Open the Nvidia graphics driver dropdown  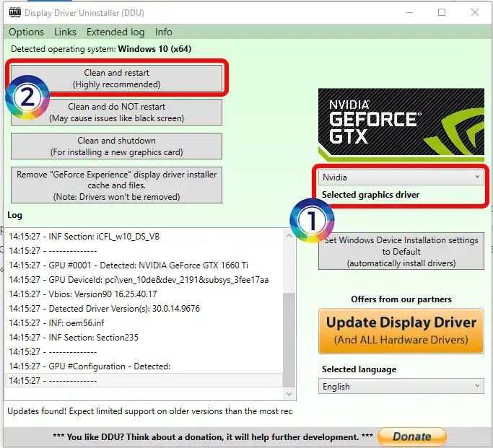point(401,177)
